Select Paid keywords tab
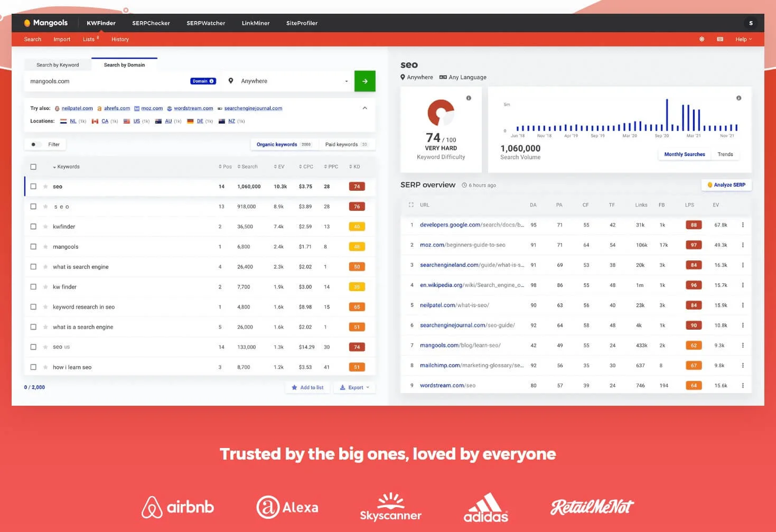776x532 pixels. [x=346, y=144]
